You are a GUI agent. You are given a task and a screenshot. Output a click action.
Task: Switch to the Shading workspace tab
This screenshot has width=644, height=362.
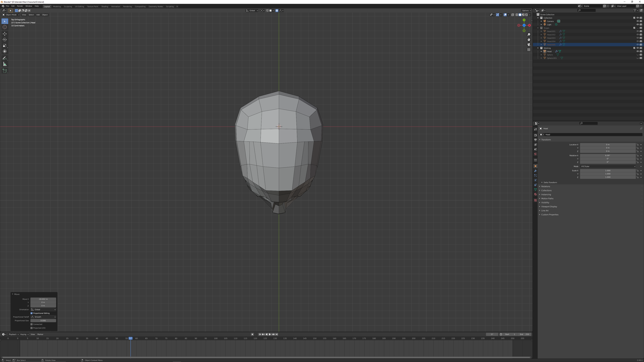(105, 7)
